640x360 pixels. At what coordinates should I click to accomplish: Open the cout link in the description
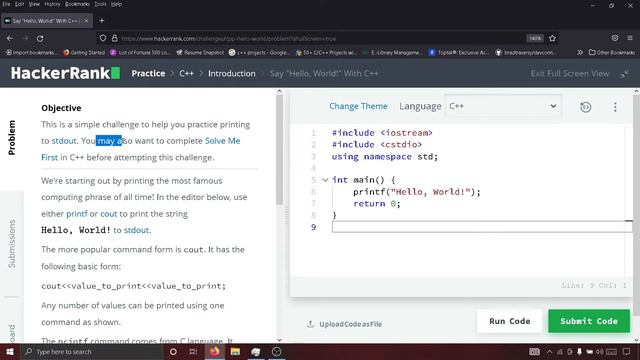coord(109,213)
